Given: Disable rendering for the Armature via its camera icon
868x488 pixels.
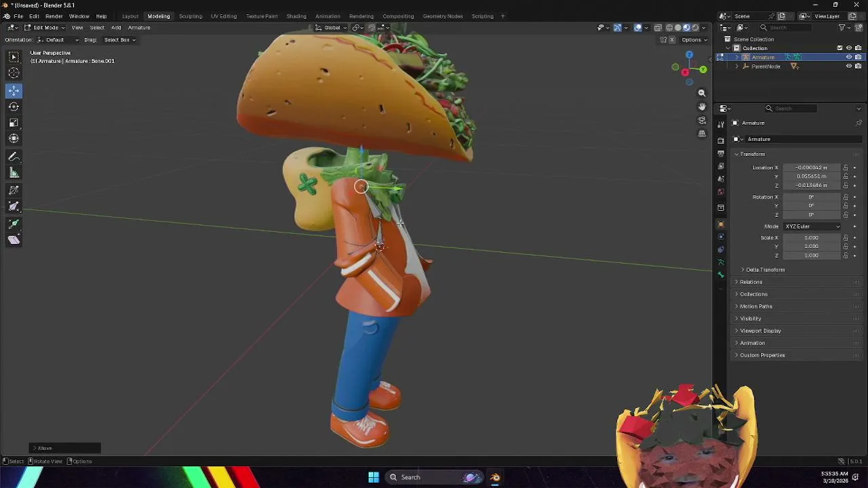Looking at the screenshot, I should coord(858,57).
